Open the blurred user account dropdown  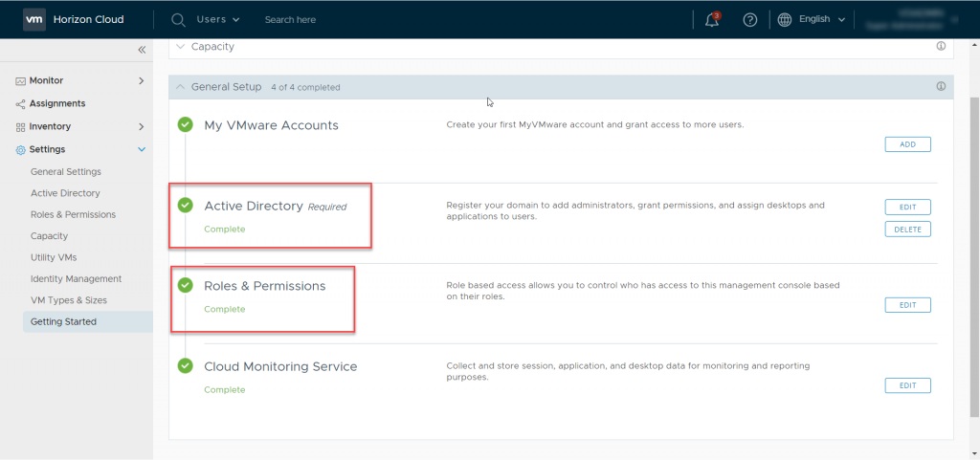(912, 19)
